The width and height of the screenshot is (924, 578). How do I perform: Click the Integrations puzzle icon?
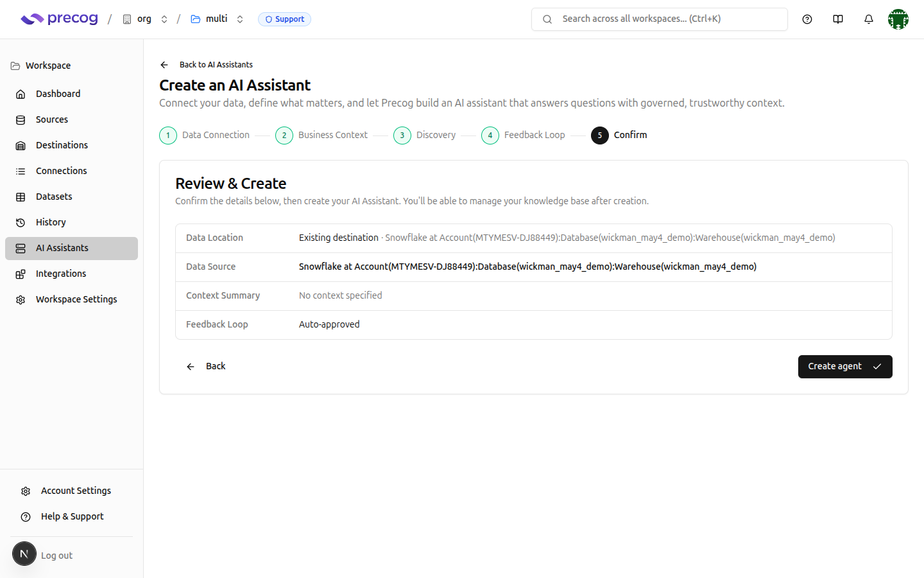tap(21, 274)
